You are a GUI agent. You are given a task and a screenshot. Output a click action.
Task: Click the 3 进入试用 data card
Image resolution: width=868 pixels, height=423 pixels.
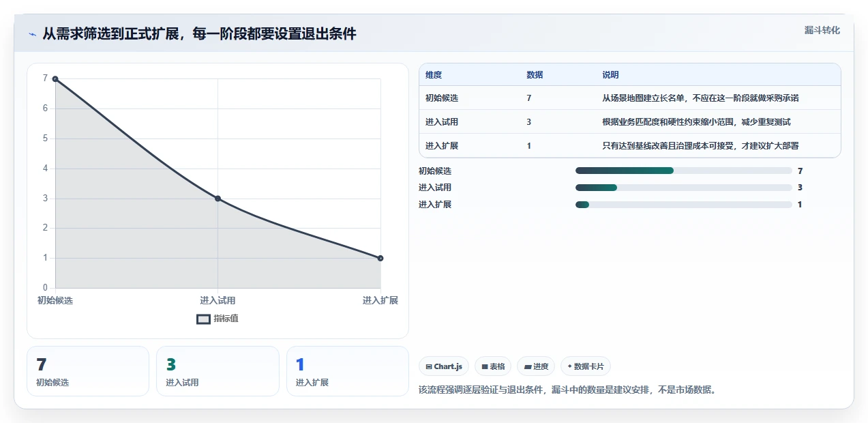pos(218,371)
